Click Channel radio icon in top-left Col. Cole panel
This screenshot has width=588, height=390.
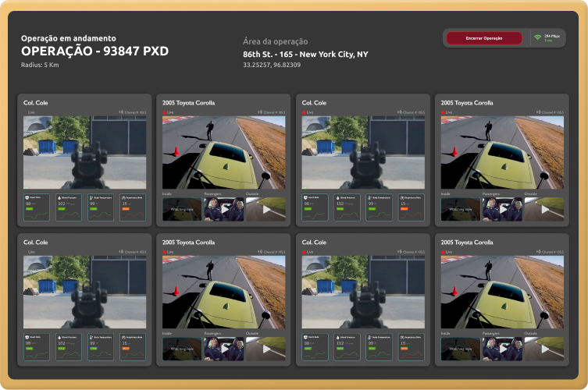pos(120,112)
